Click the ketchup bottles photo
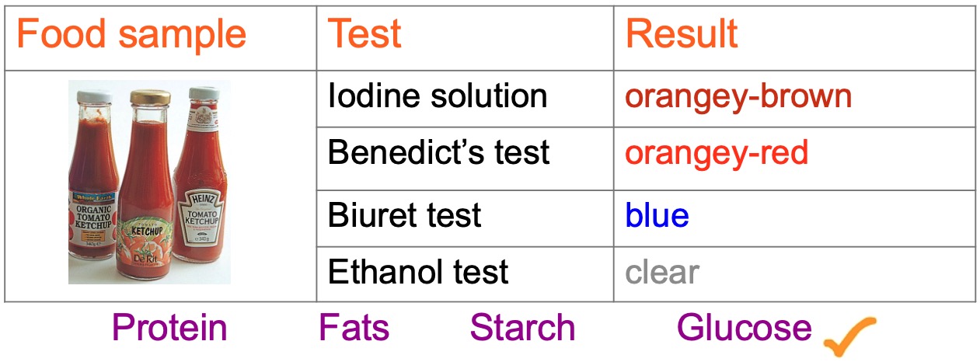This screenshot has height=362, width=980. (149, 183)
